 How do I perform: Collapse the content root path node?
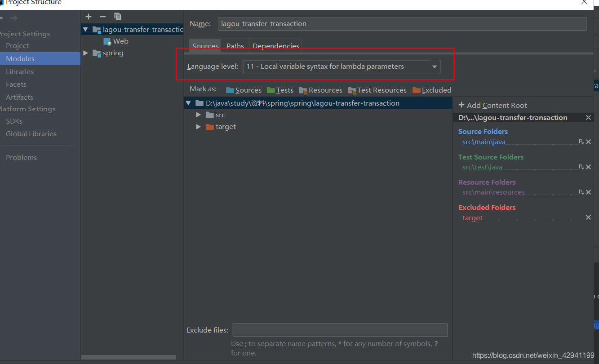pyautogui.click(x=188, y=103)
